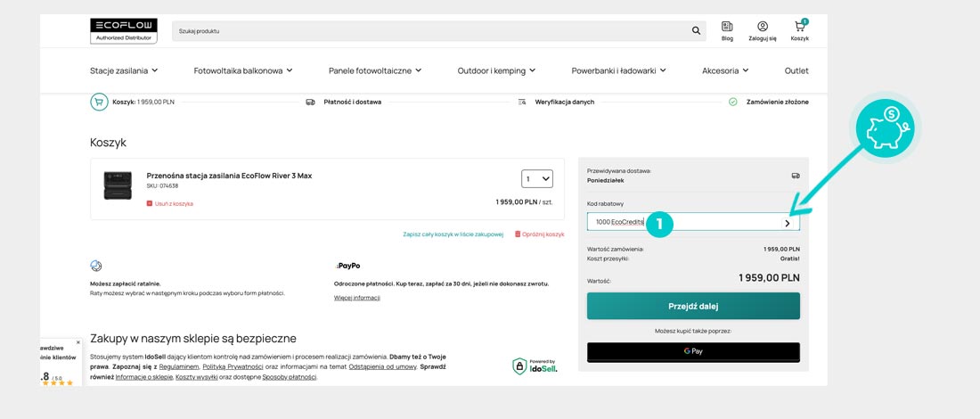
Task: Expand the Fotowoltaika balkonowa menu
Action: [x=243, y=70]
